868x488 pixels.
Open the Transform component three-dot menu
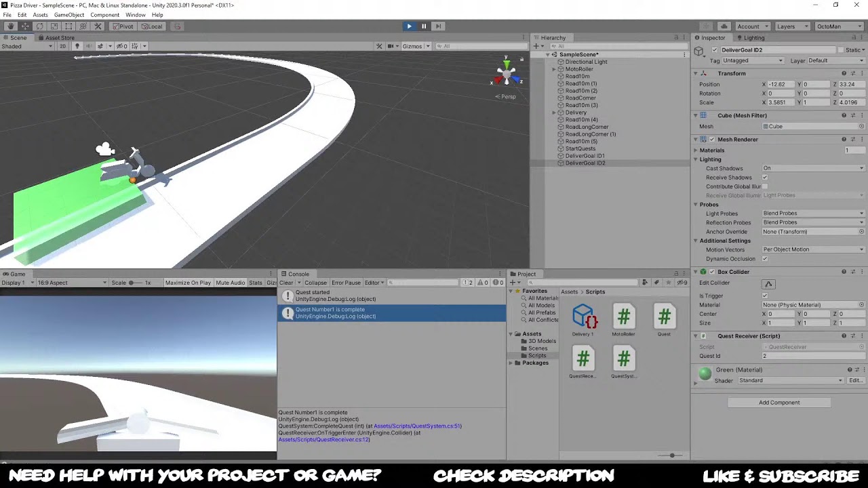pyautogui.click(x=862, y=73)
